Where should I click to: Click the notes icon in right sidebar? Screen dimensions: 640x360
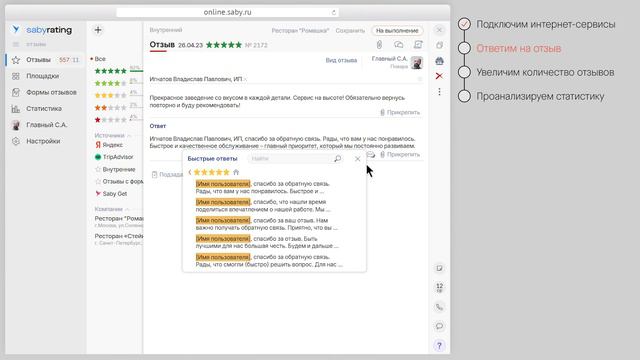coord(439,268)
